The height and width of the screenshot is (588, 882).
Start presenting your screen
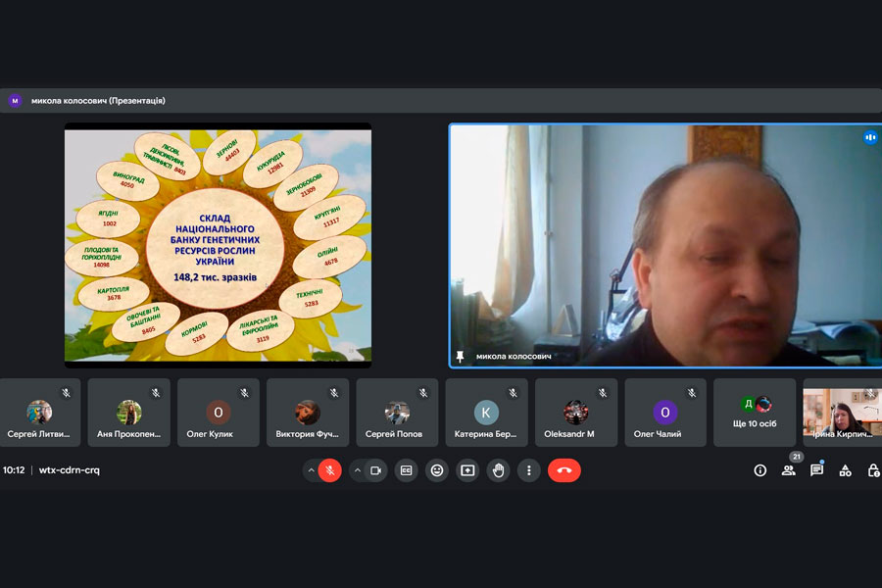(467, 470)
